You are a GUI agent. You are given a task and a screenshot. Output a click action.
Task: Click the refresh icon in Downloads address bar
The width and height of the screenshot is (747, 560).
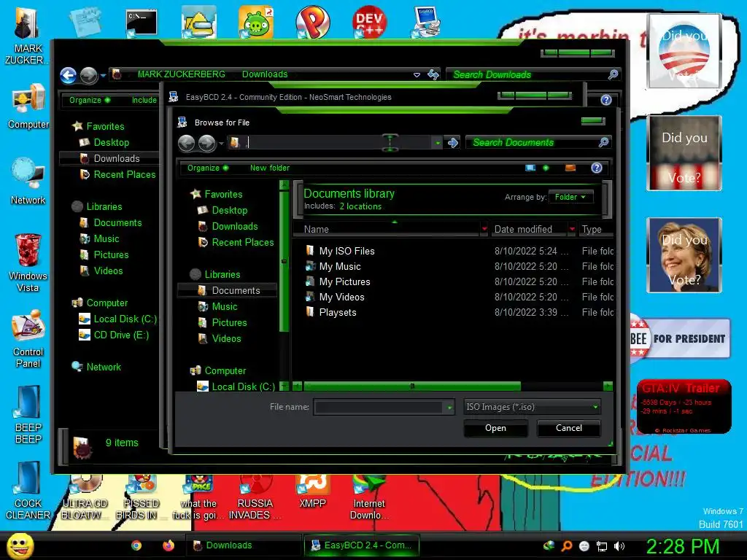[x=433, y=74]
